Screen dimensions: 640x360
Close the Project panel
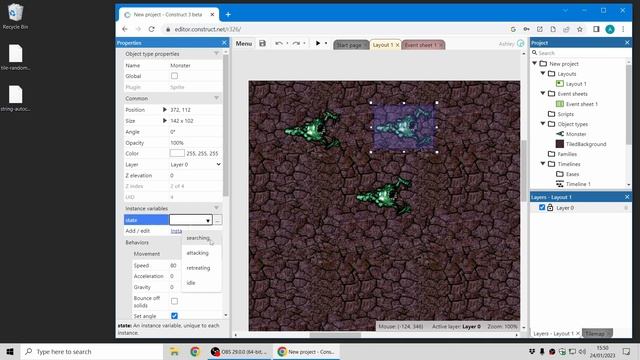pyautogui.click(x=627, y=42)
